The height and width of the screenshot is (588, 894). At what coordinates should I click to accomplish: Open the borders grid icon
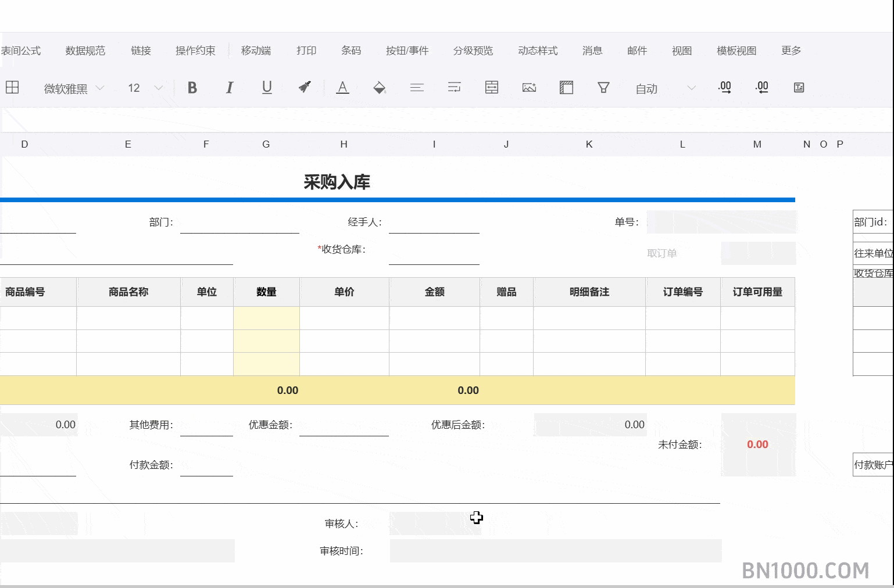click(x=12, y=87)
